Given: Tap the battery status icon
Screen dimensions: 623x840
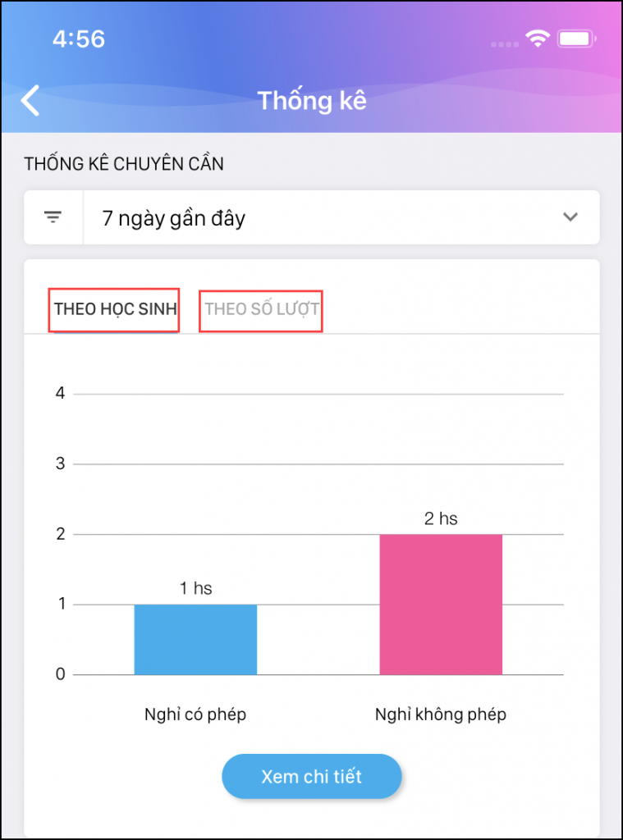Looking at the screenshot, I should click(577, 39).
